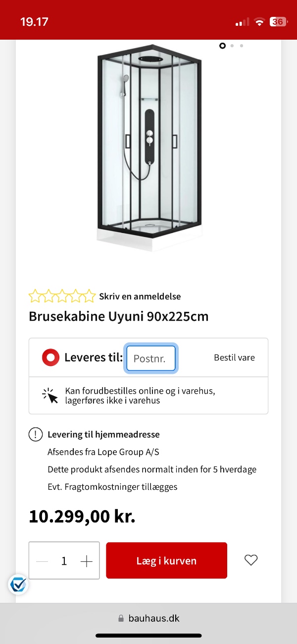Tap the battery indicator showing 36
This screenshot has width=297, height=644.
(x=278, y=21)
